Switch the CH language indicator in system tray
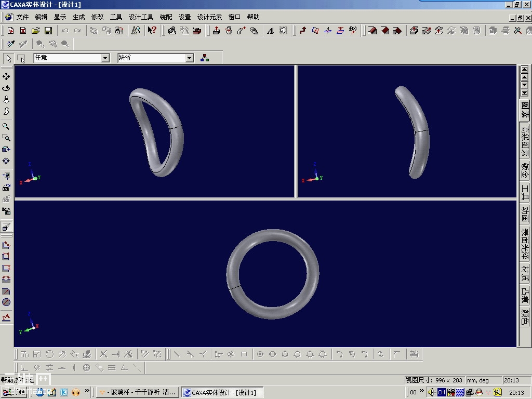Image resolution: width=532 pixels, height=399 pixels. point(441,392)
